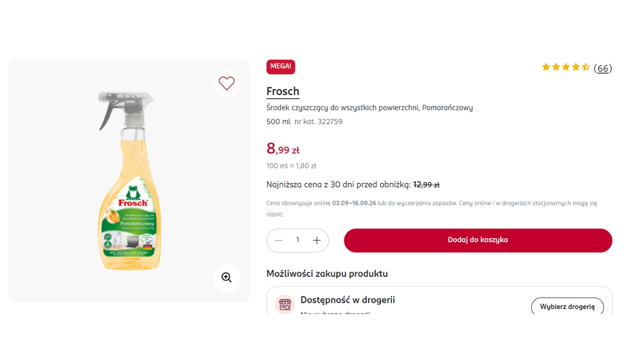
Task: Click the product description mentioning Pomarańczowy
Action: point(369,108)
